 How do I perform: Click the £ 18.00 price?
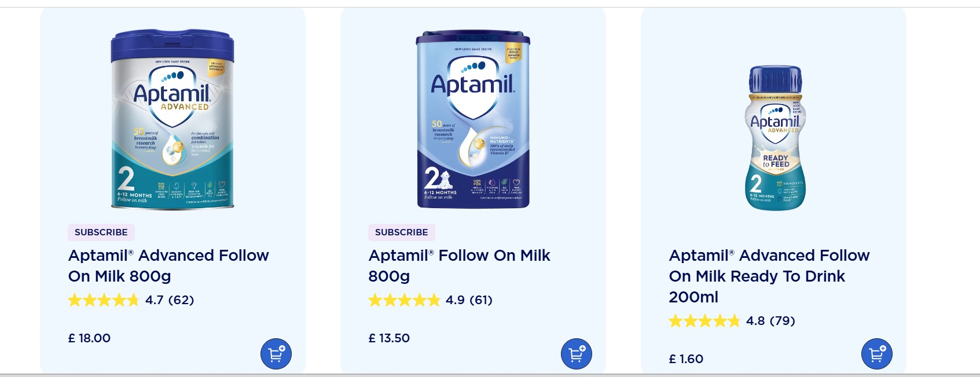tap(90, 338)
